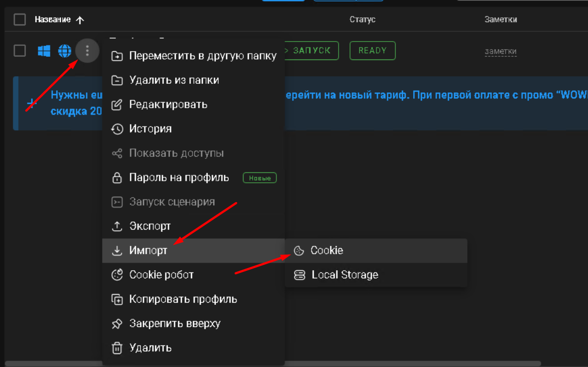This screenshot has width=588, height=367.
Task: Click the trash icon beside Удалить
Action: click(x=117, y=348)
